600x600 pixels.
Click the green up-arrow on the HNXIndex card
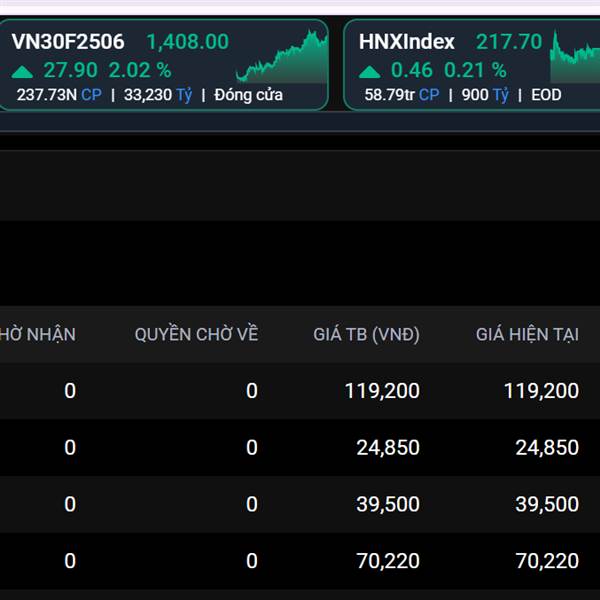(x=370, y=71)
